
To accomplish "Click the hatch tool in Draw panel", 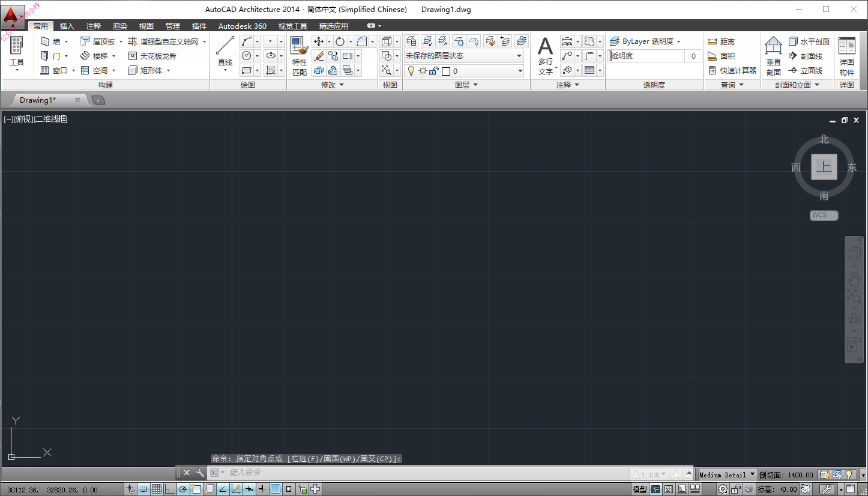I will tap(271, 70).
